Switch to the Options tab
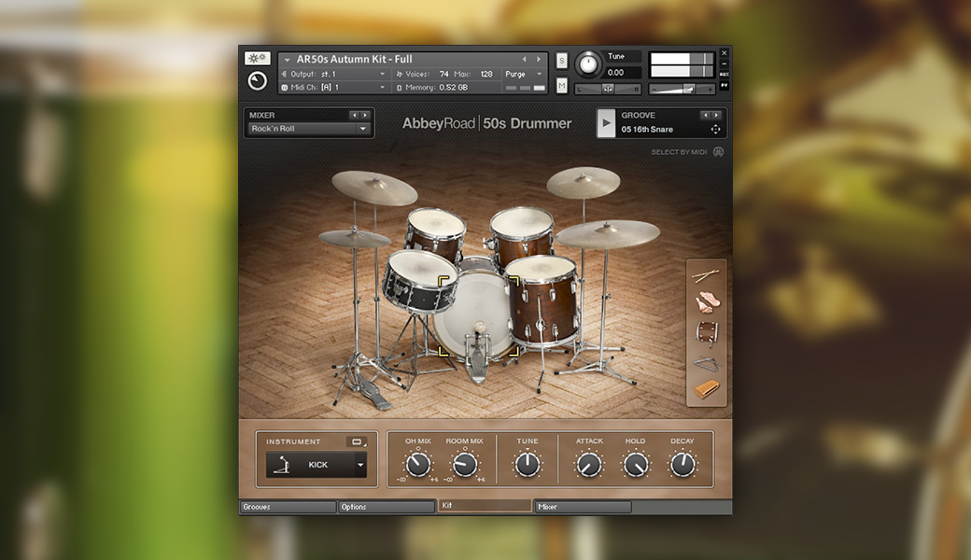The image size is (971, 560). point(387,507)
